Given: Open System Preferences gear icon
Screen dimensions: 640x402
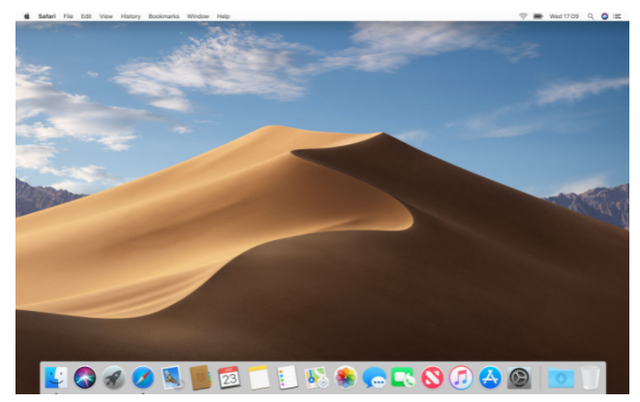Looking at the screenshot, I should (519, 378).
